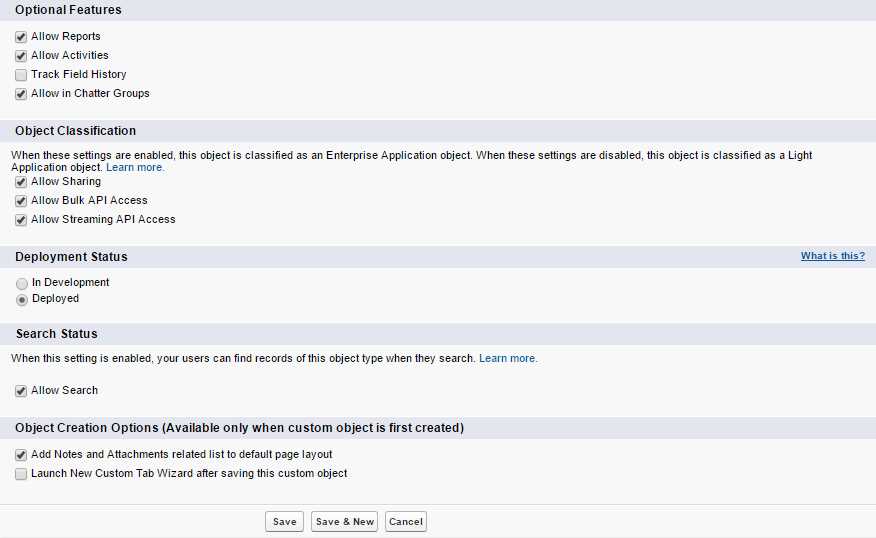Click the In Development label text
This screenshot has width=876, height=538.
point(71,282)
